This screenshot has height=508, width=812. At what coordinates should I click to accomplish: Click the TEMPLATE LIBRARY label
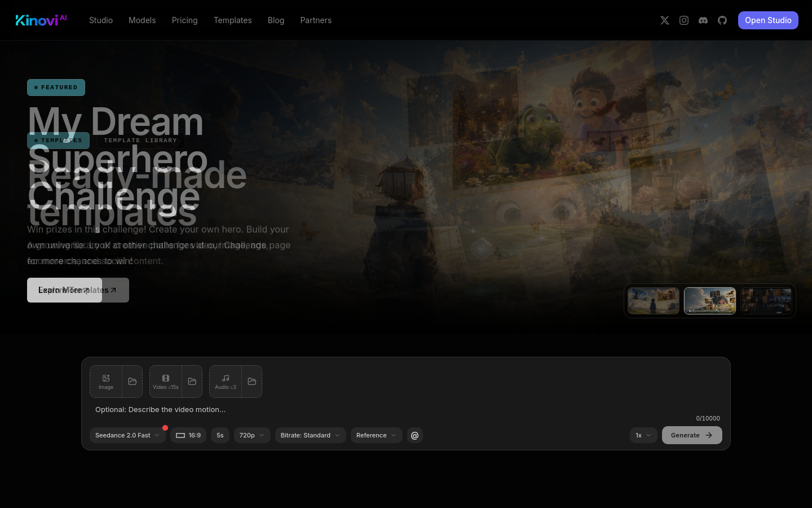(x=140, y=141)
